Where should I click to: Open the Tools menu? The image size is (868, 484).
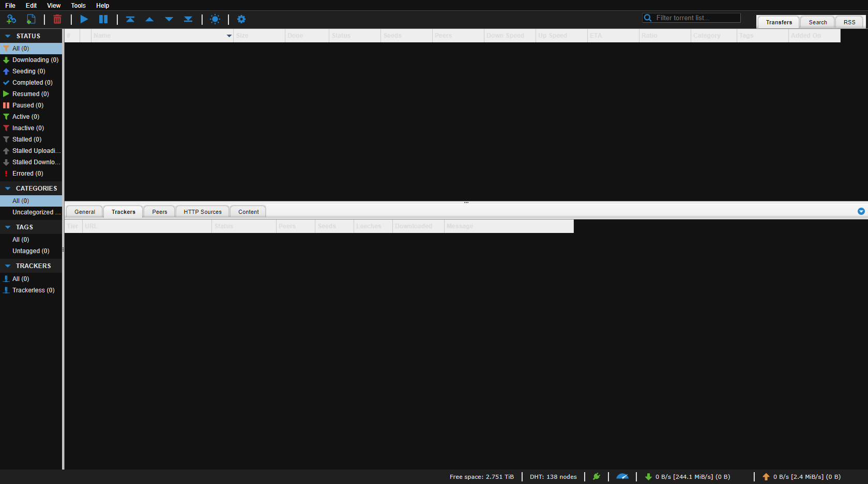pyautogui.click(x=79, y=6)
